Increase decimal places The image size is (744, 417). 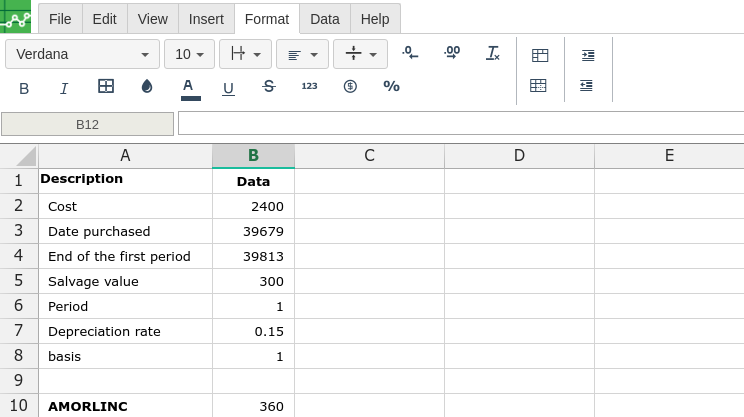tap(452, 53)
